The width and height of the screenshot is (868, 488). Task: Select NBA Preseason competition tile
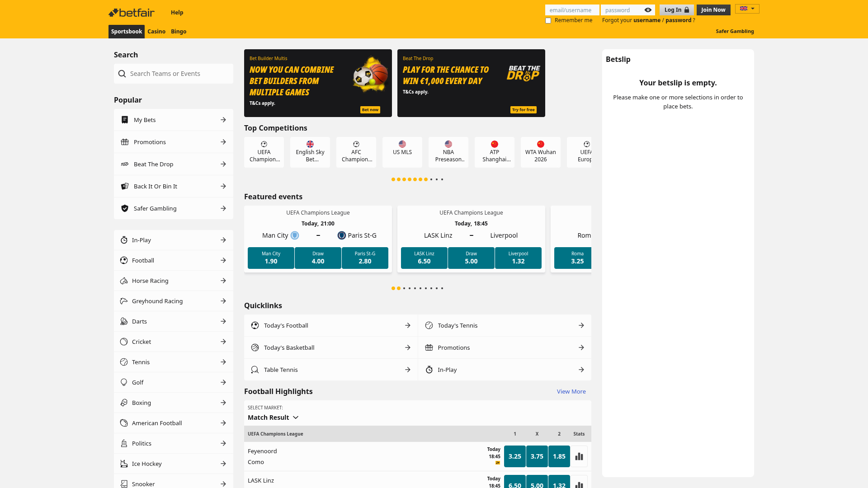click(448, 152)
